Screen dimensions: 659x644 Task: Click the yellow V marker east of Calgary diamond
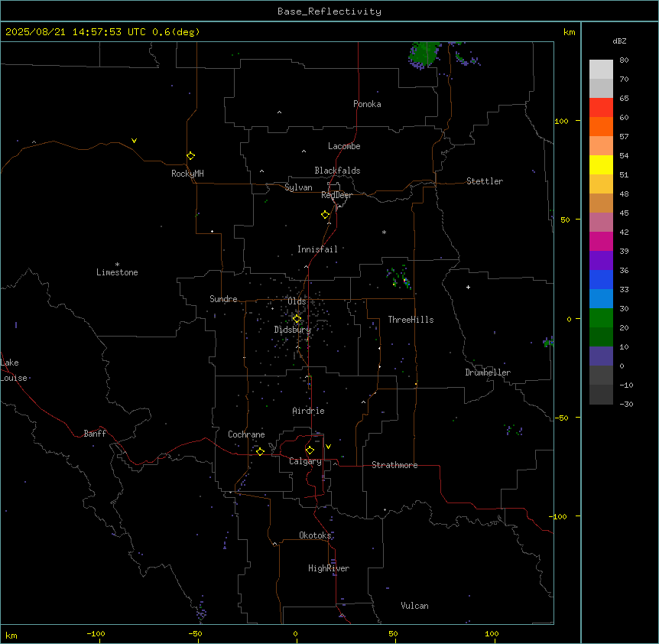(328, 447)
